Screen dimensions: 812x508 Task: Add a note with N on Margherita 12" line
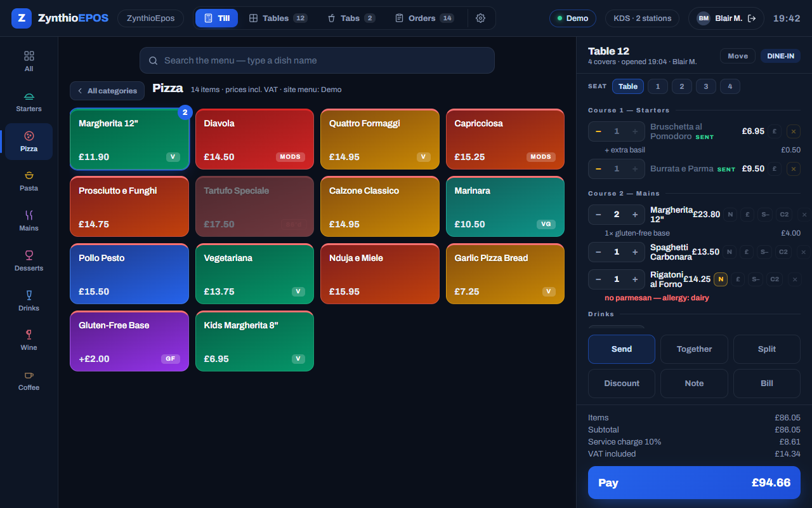[730, 215]
